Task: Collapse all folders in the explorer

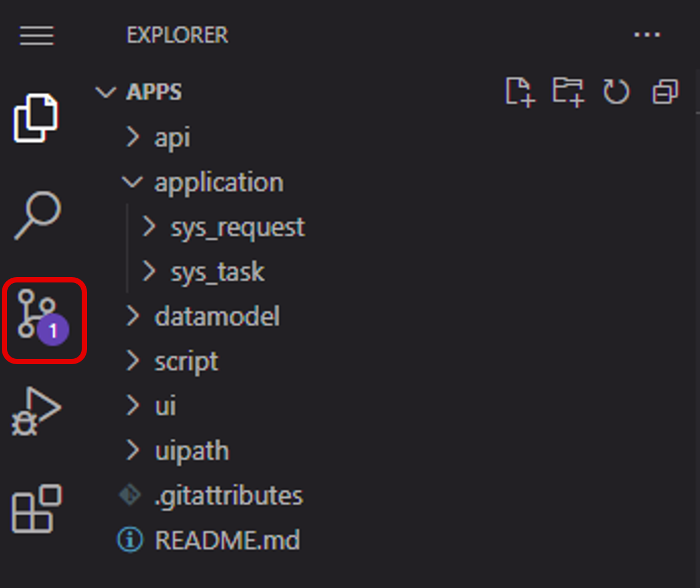Action: coord(664,92)
